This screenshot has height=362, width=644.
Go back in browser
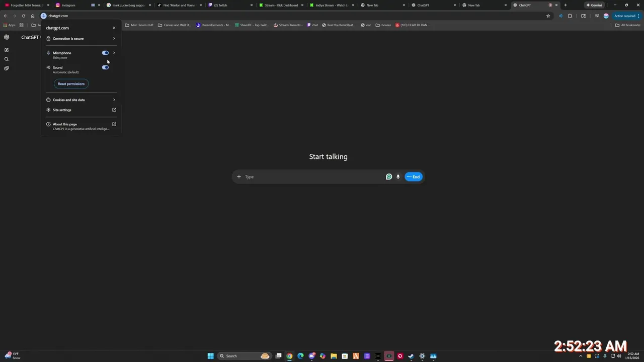6,16
